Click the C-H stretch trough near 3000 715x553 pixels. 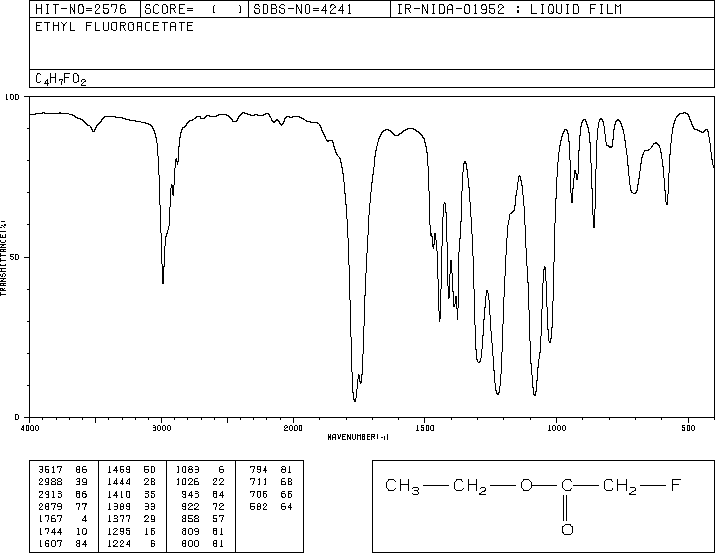163,282
